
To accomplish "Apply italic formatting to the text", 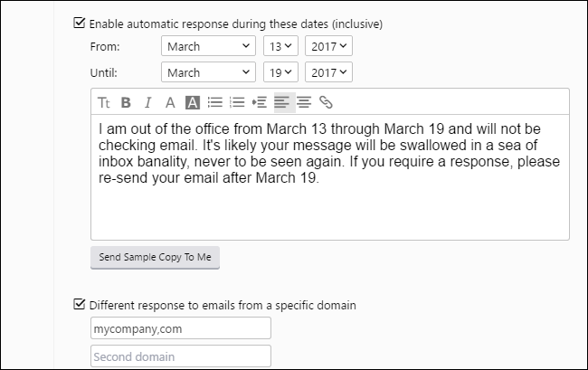I will pos(147,102).
